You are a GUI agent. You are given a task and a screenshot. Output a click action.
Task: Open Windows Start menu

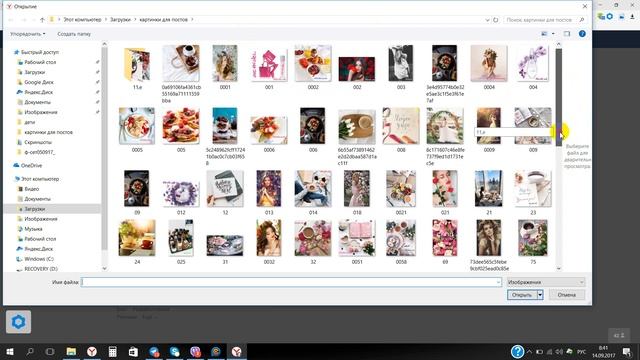[9, 351]
